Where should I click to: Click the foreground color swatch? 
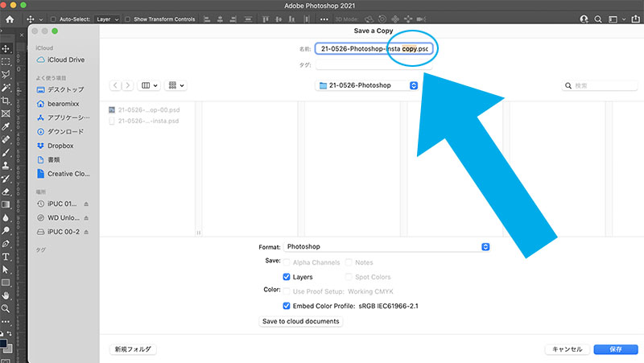[x=3, y=344]
